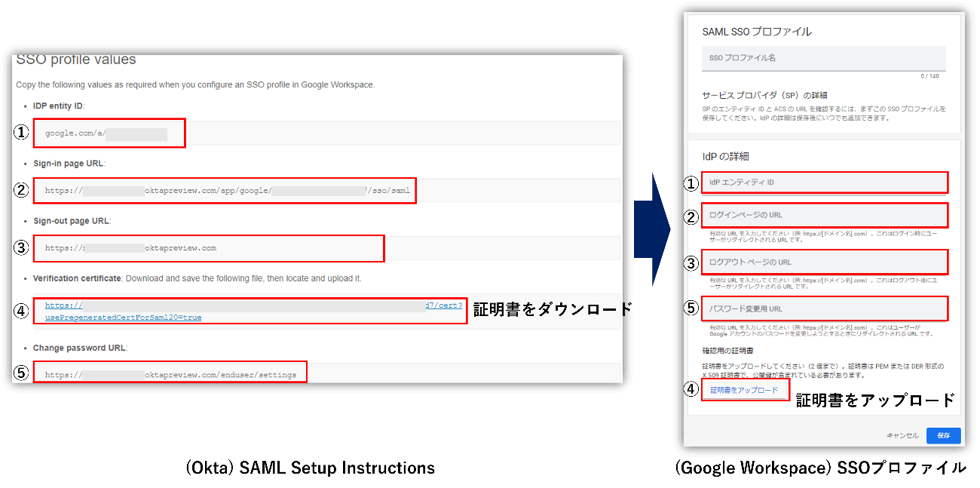Click the blue 保存 button
Screen dimensions: 980x488
[x=943, y=435]
